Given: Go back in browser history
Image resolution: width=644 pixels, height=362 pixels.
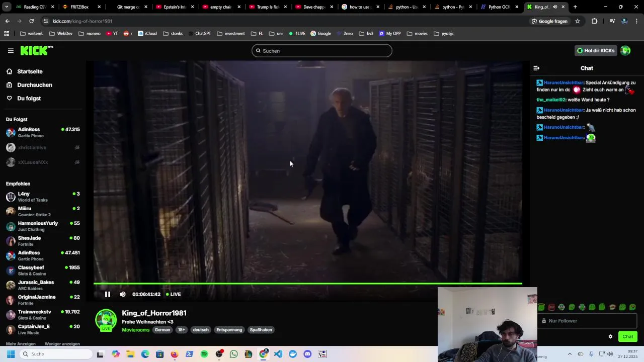Looking at the screenshot, I should click(8, 21).
